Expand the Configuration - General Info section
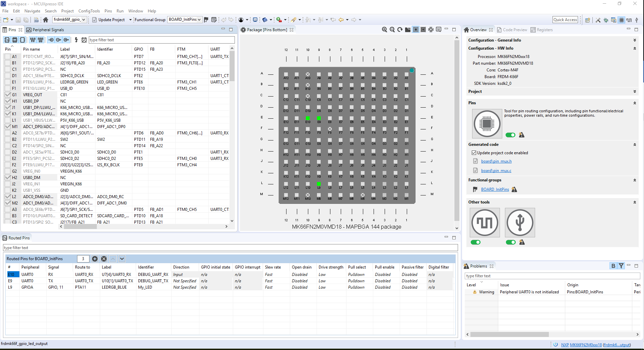 tap(634, 40)
